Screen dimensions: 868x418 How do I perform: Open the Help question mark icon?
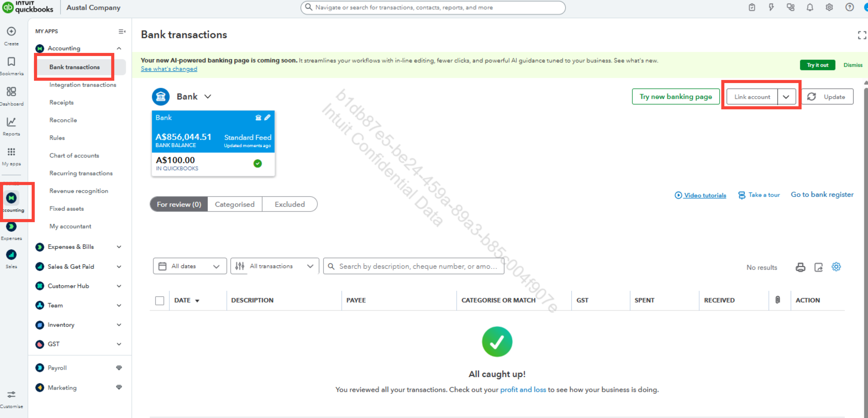[849, 7]
